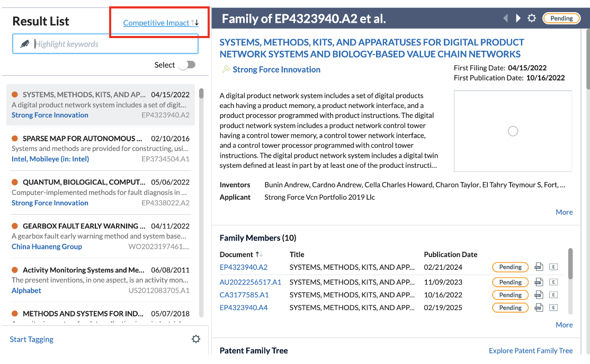
Task: Click orange dot of Activity Monitoring Systems result
Action: (15, 270)
